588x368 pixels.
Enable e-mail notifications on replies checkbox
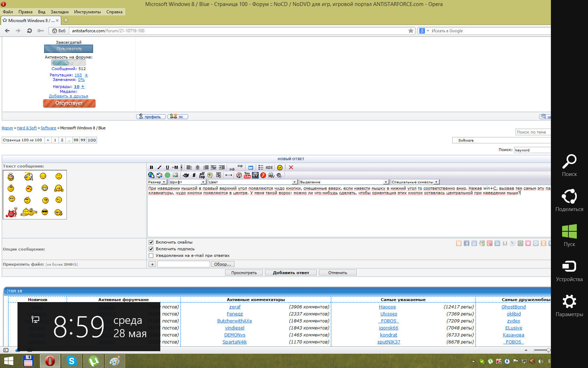[151, 255]
